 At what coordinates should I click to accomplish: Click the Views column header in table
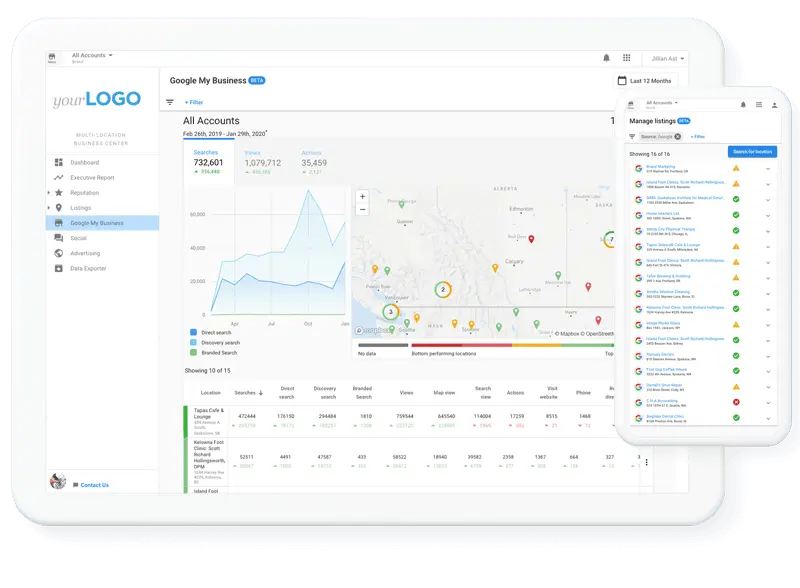pyautogui.click(x=407, y=393)
